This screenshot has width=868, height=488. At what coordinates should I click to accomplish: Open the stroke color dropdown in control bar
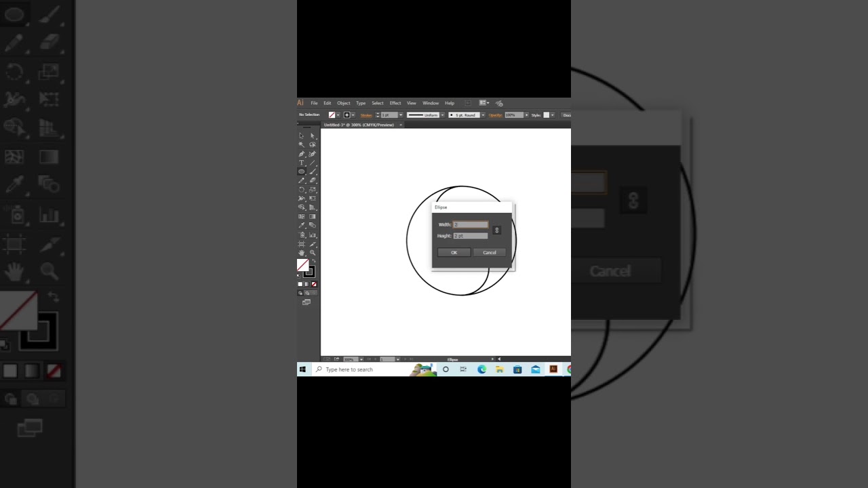pyautogui.click(x=353, y=115)
